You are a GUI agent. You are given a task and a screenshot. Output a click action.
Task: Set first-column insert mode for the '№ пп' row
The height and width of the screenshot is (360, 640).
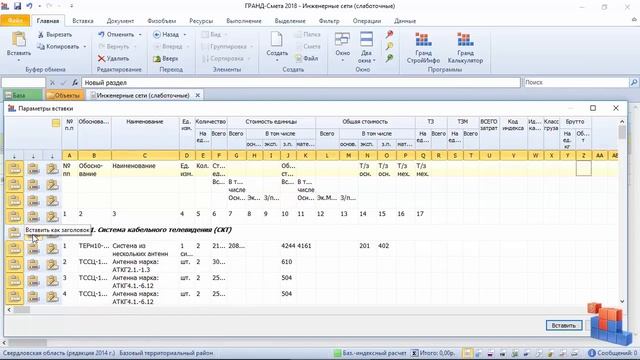pyautogui.click(x=15, y=169)
